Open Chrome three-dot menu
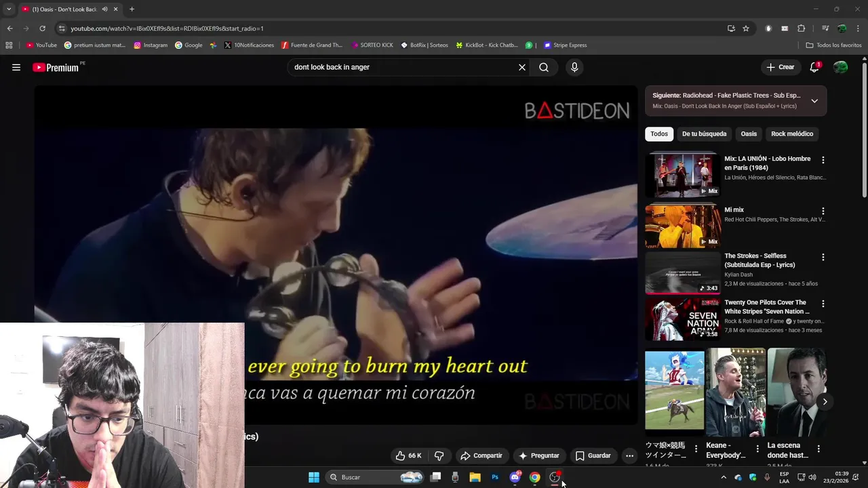The width and height of the screenshot is (868, 488). pyautogui.click(x=858, y=28)
